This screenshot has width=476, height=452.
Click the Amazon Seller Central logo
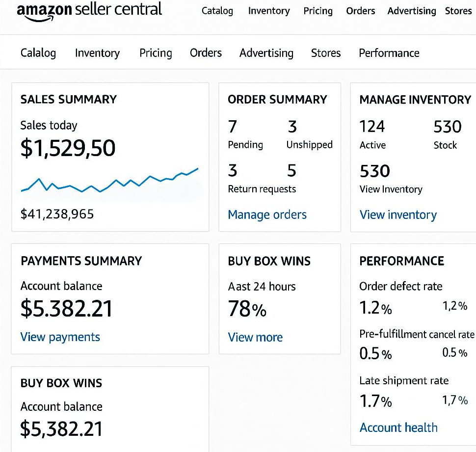point(89,11)
